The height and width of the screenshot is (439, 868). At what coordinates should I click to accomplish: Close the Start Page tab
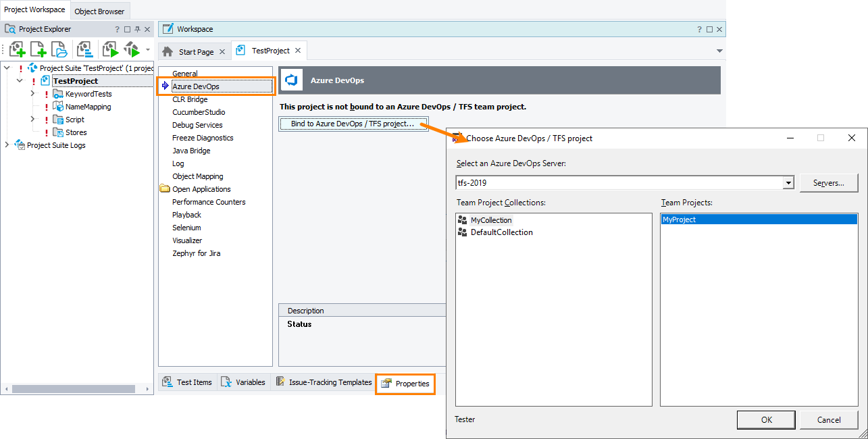coord(222,52)
